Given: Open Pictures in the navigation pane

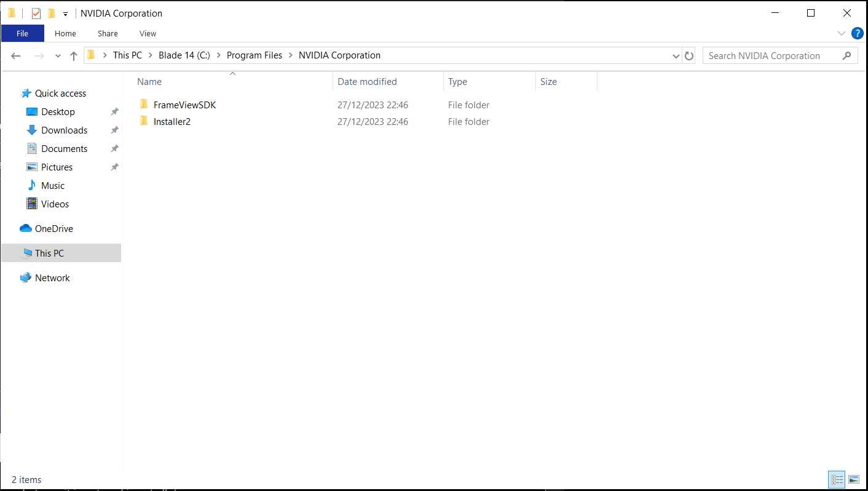Looking at the screenshot, I should (57, 167).
